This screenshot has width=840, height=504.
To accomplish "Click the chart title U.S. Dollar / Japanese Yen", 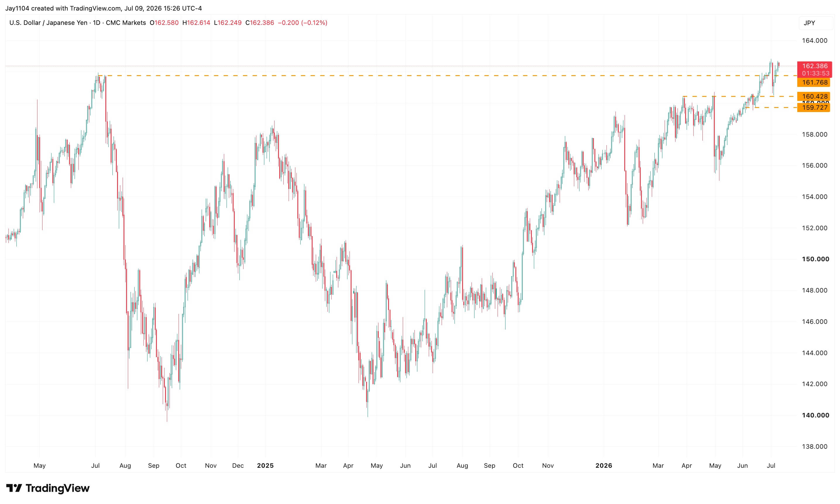I will (x=48, y=23).
